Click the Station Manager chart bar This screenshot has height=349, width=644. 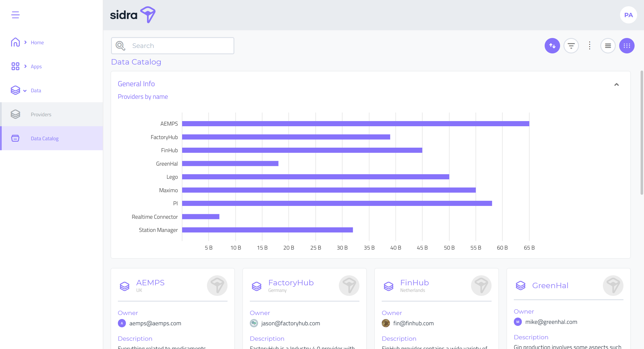(x=267, y=230)
